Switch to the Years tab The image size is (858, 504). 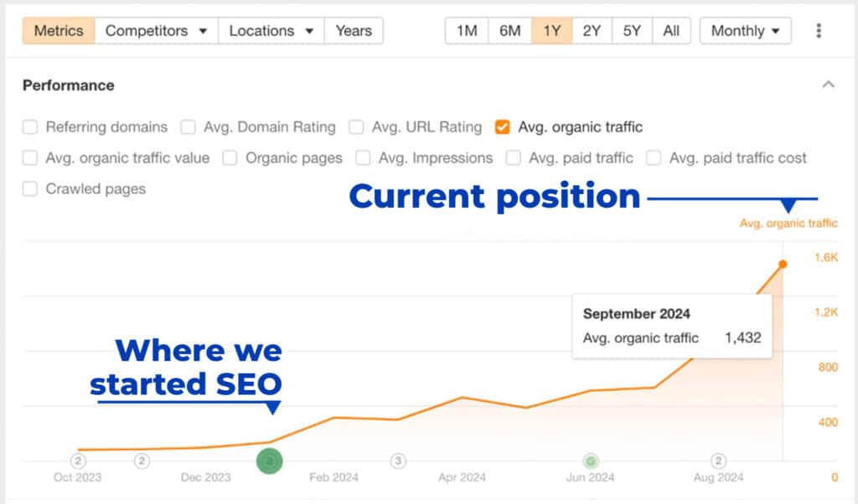click(354, 31)
